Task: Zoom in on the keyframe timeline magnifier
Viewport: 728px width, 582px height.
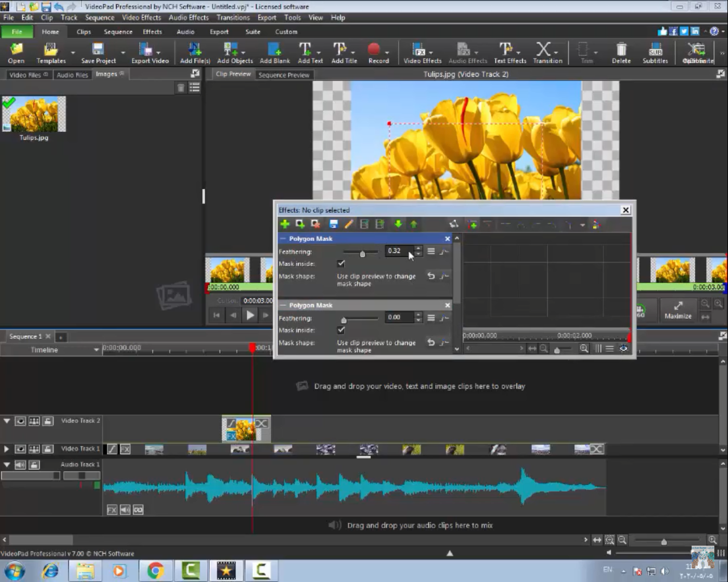Action: pos(584,348)
